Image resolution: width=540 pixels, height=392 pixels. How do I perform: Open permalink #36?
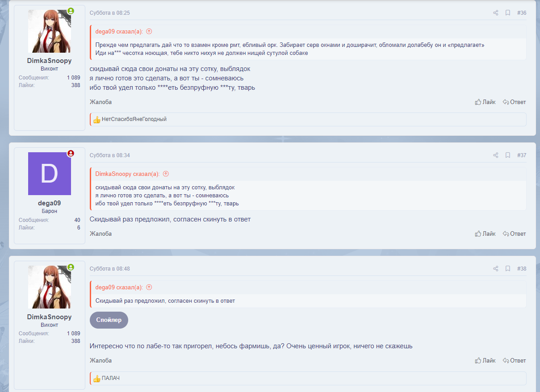(x=522, y=13)
